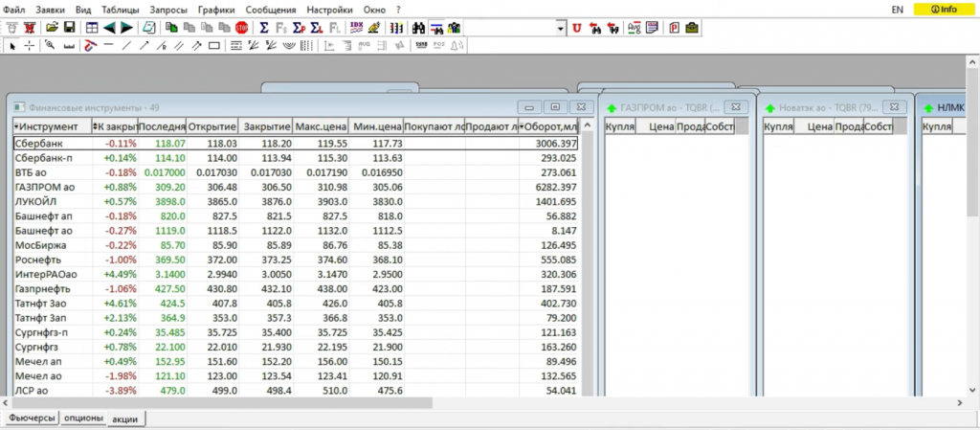This screenshot has height=430, width=980.
Task: Click the Последняя column header
Action: coord(163,126)
